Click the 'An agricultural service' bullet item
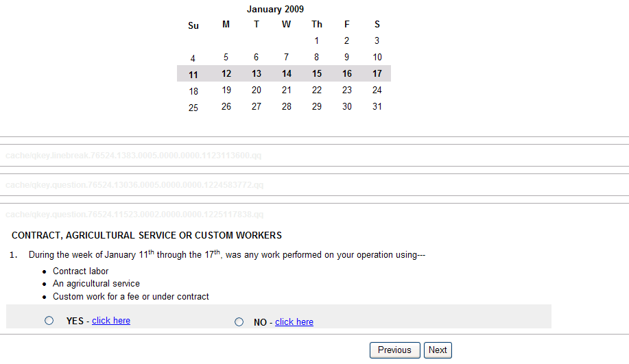 click(x=96, y=283)
